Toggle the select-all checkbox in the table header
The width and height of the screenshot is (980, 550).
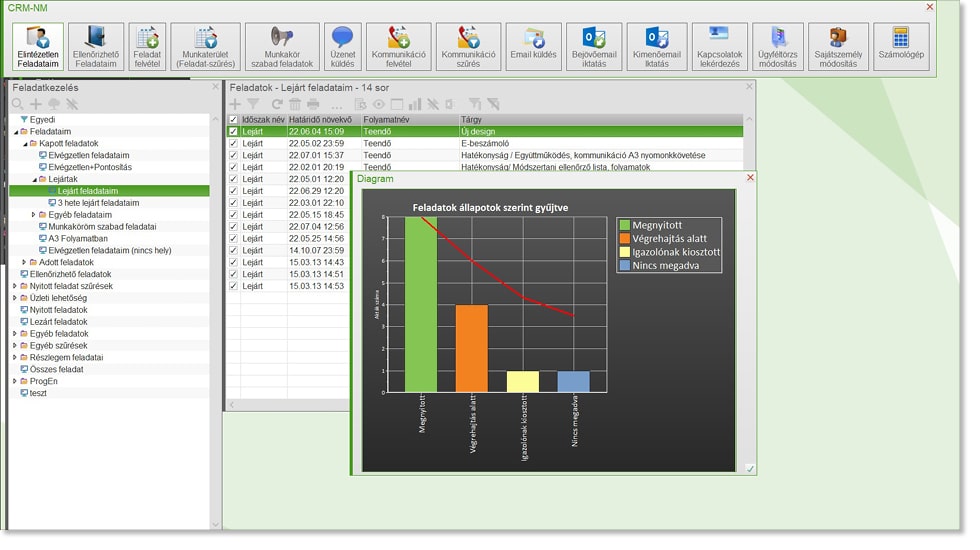233,119
